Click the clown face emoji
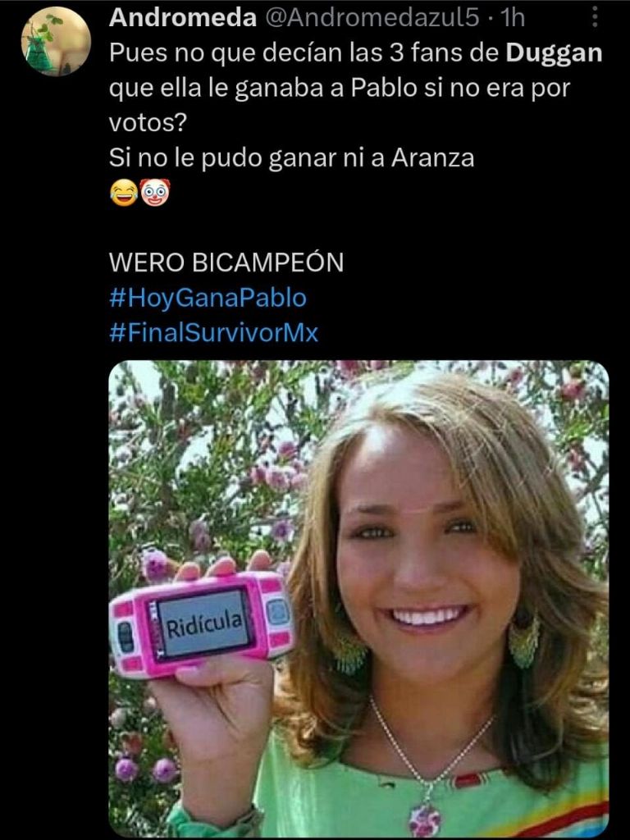The width and height of the screenshot is (630, 840). click(155, 193)
